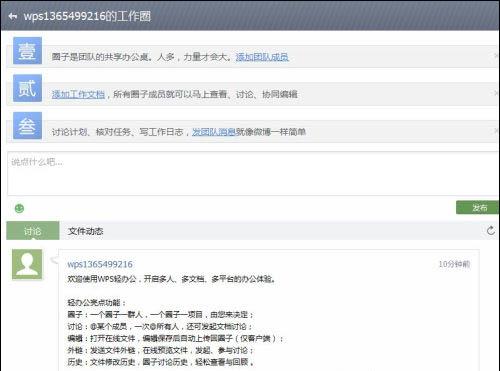Open the wps1365499216 username link in post

pyautogui.click(x=100, y=264)
